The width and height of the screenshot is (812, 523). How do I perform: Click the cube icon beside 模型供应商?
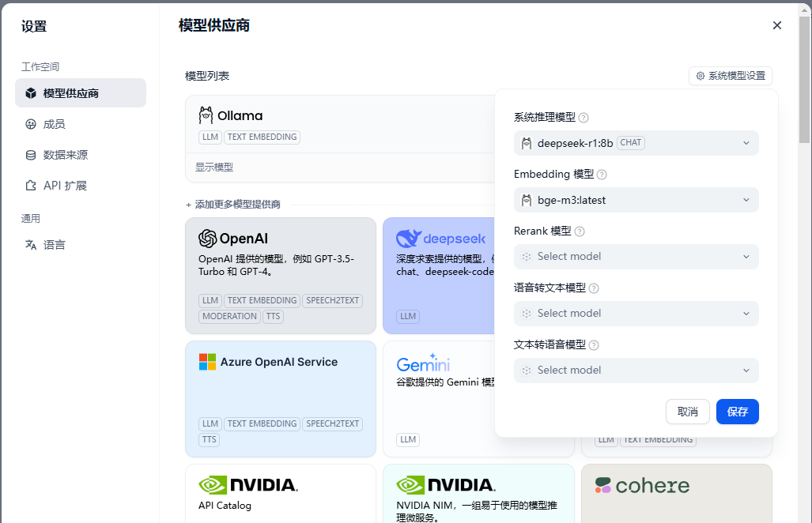(31, 93)
